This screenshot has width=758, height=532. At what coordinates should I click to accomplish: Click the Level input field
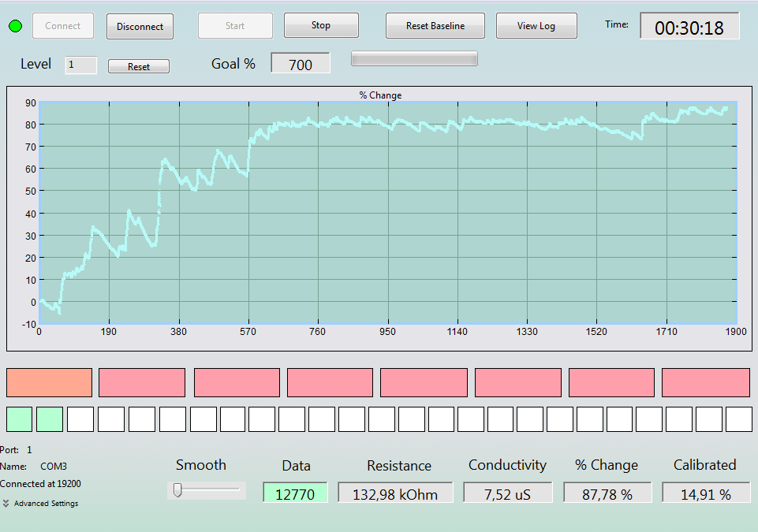coord(80,65)
